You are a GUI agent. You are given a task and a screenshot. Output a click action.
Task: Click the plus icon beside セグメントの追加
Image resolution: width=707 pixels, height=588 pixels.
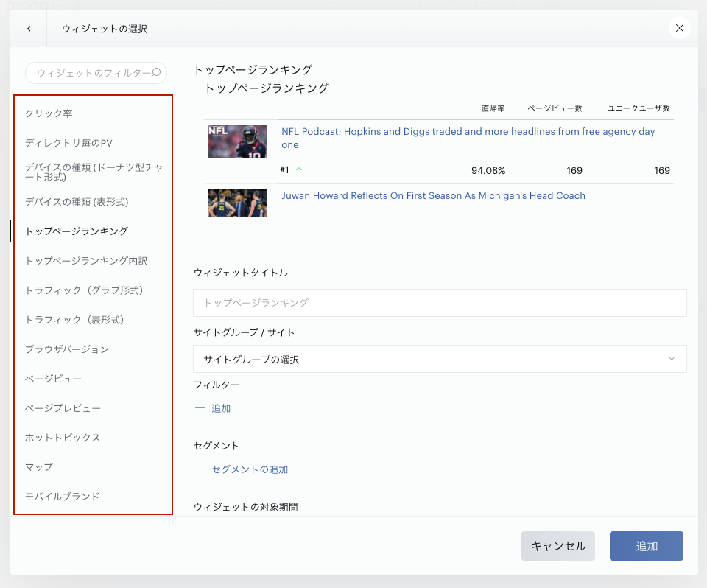[x=200, y=469]
